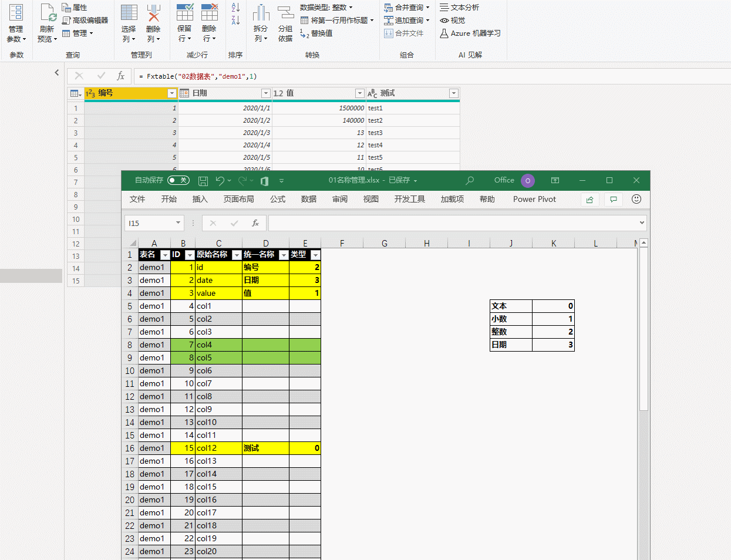This screenshot has width=731, height=560.
Task: Click the Office account button in Excel
Action: (514, 181)
